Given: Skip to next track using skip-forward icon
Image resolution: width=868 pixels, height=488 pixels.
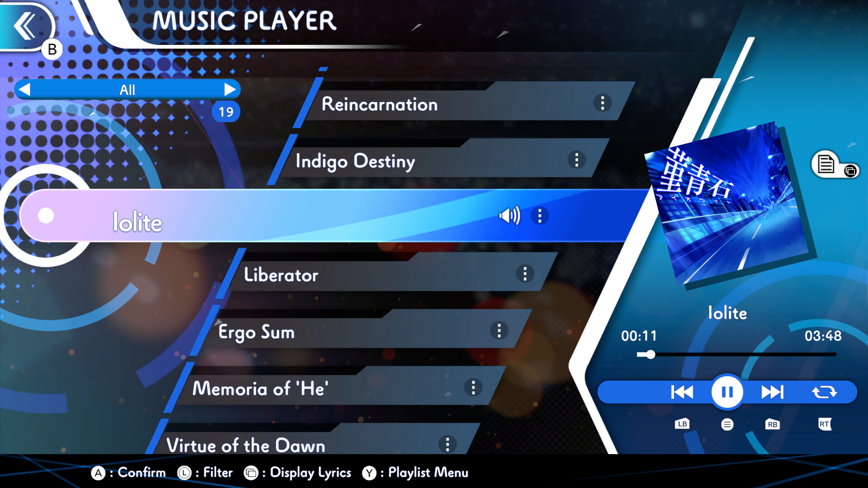Looking at the screenshot, I should click(x=771, y=391).
